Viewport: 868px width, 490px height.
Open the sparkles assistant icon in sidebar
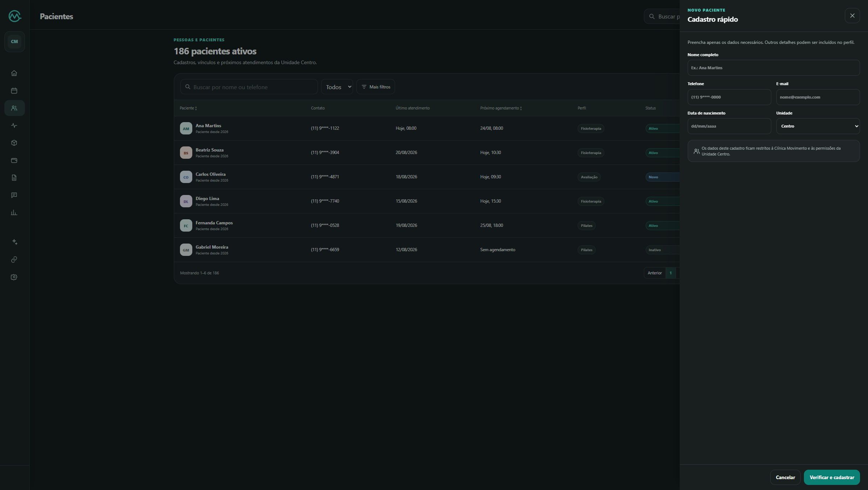coord(14,242)
